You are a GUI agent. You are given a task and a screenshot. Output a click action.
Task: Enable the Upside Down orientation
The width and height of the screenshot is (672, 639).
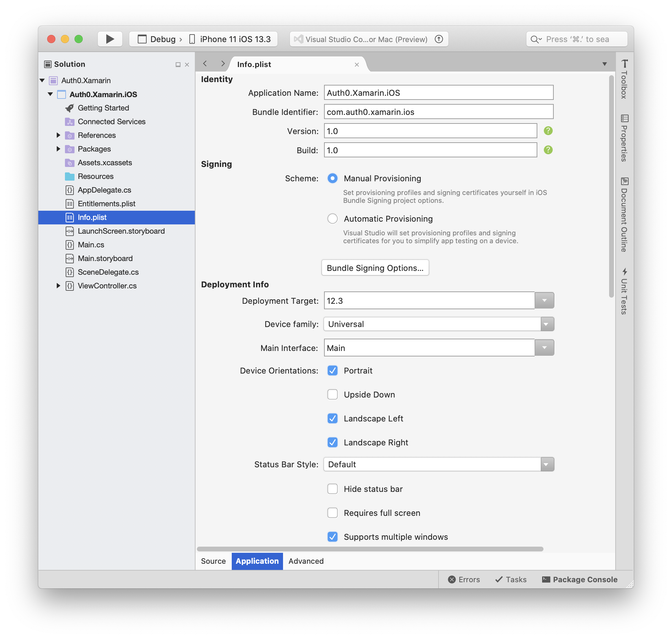click(332, 395)
